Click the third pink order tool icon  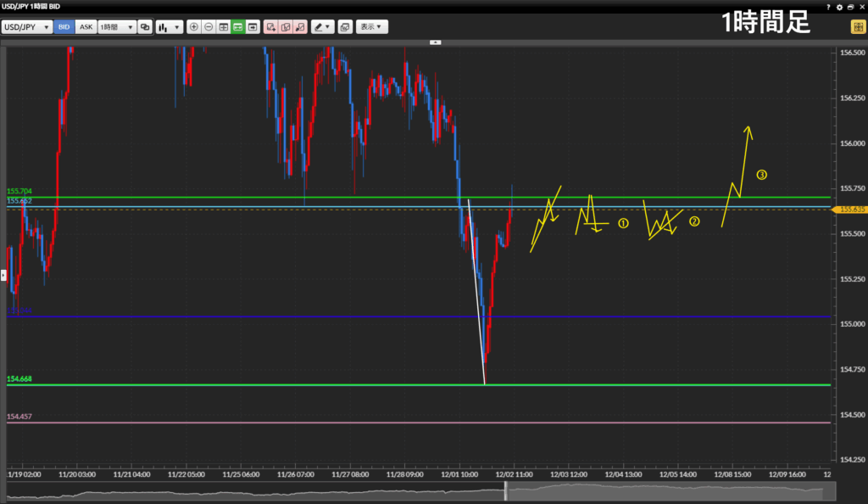pos(299,27)
